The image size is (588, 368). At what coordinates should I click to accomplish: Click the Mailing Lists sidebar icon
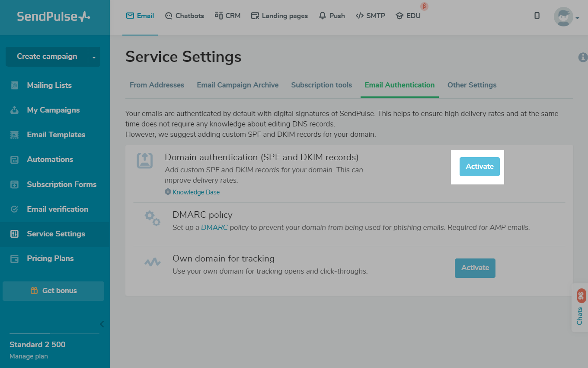point(15,85)
